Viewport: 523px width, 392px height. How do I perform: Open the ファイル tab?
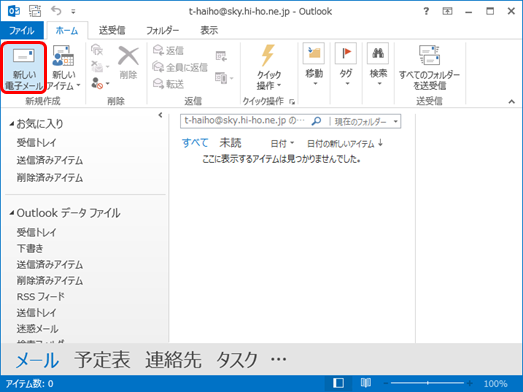[x=22, y=31]
